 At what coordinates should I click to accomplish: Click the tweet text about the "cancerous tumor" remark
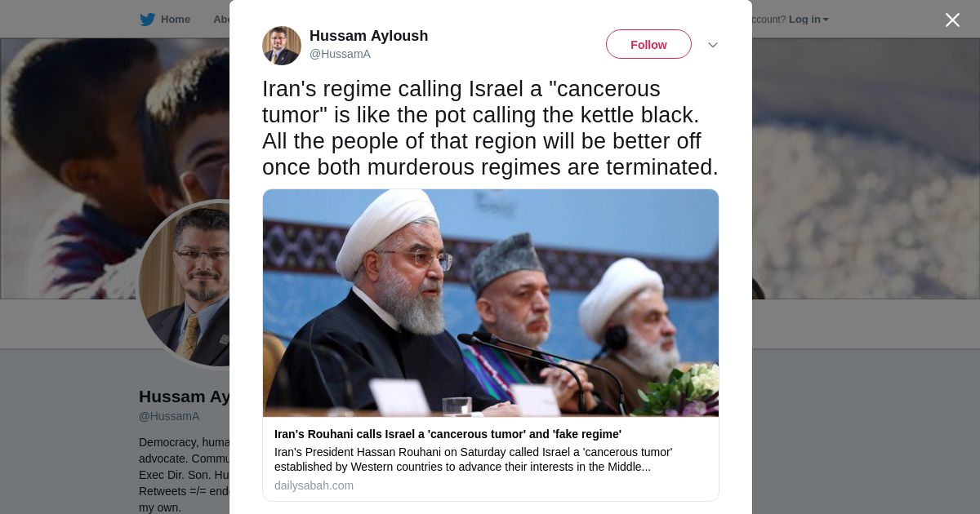point(490,128)
